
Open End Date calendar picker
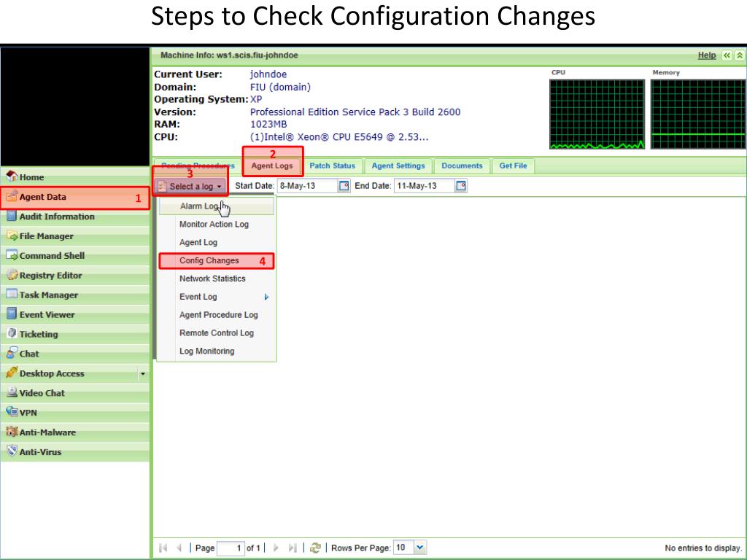pyautogui.click(x=461, y=186)
